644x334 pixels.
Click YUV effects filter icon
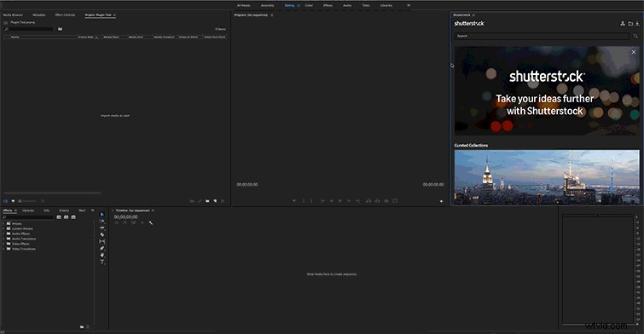73,217
